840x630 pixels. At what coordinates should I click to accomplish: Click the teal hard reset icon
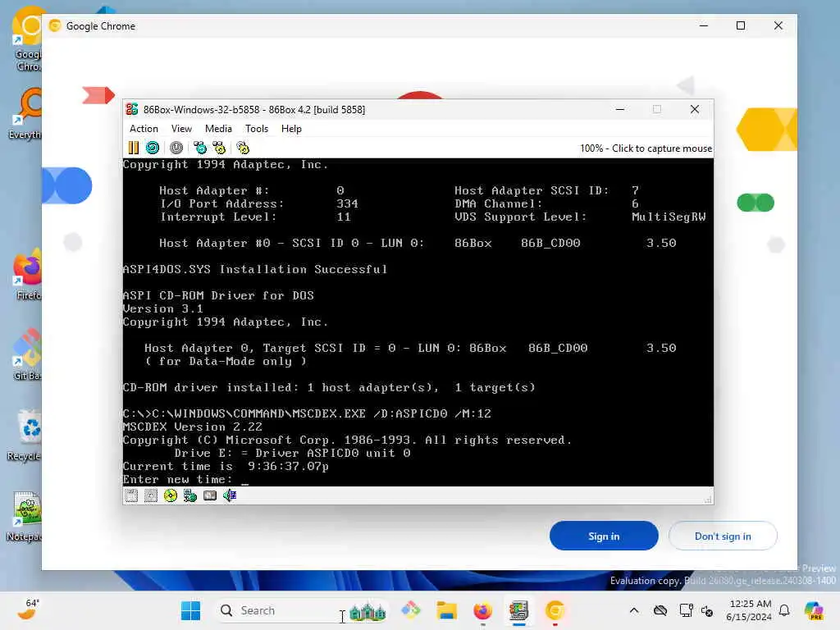[x=153, y=148]
